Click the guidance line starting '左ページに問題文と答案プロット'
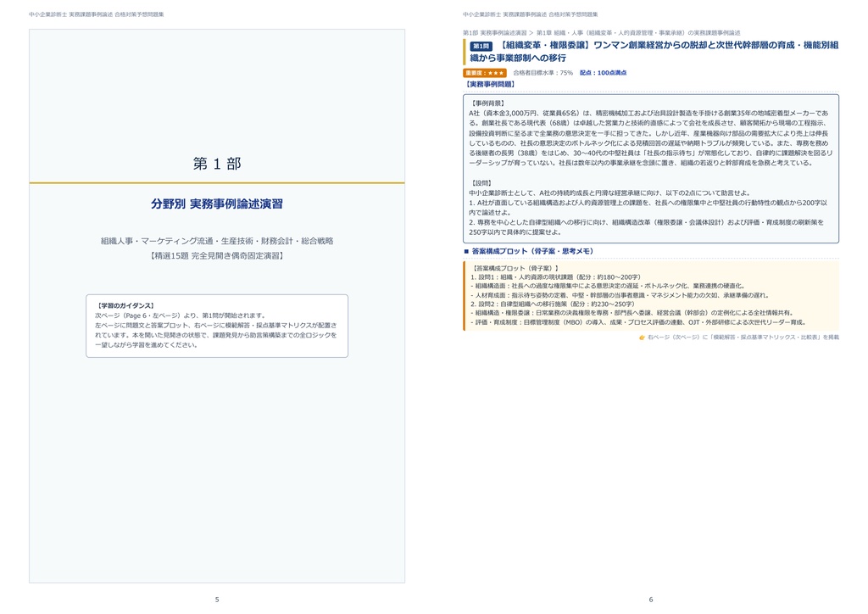The image size is (868, 614). (215, 326)
